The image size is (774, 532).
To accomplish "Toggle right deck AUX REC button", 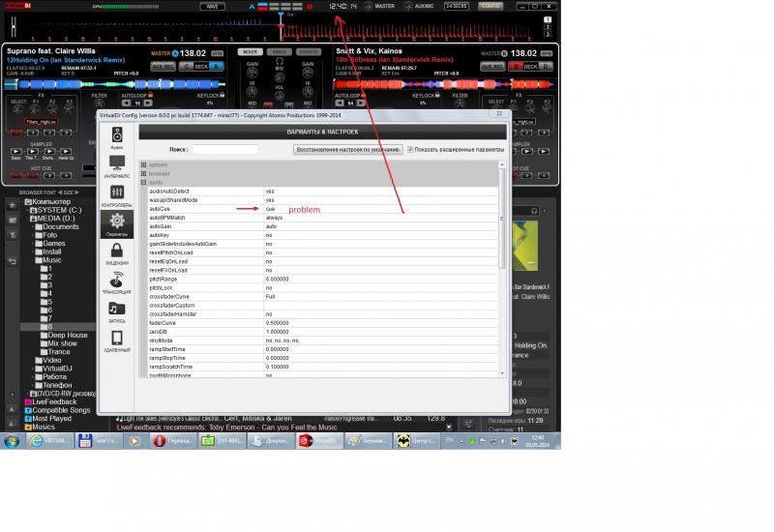I will (x=492, y=66).
